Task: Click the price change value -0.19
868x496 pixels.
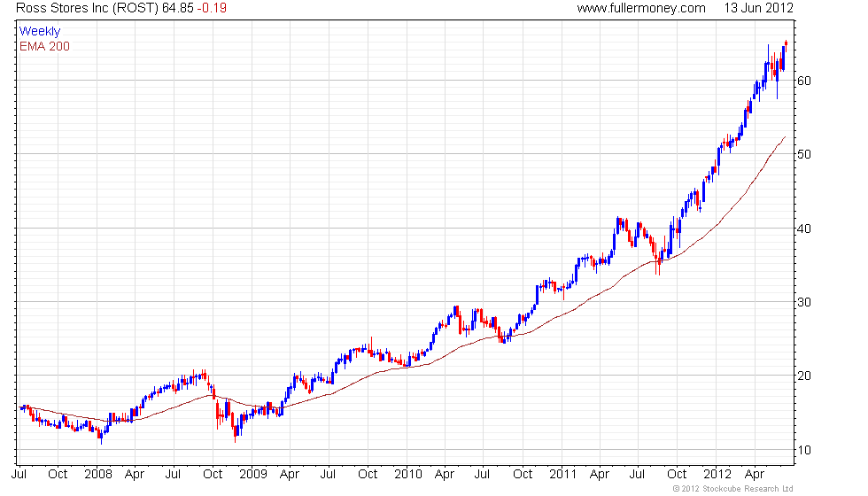Action: point(212,8)
